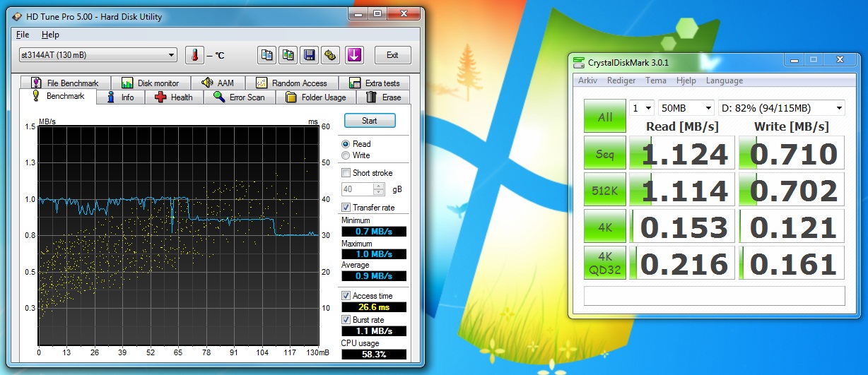The width and height of the screenshot is (868, 375).
Task: Open the File menu in HD Tune
Action: [x=23, y=35]
